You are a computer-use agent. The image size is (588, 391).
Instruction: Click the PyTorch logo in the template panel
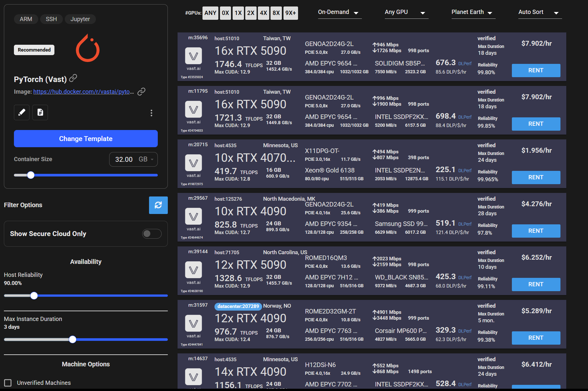pyautogui.click(x=87, y=48)
